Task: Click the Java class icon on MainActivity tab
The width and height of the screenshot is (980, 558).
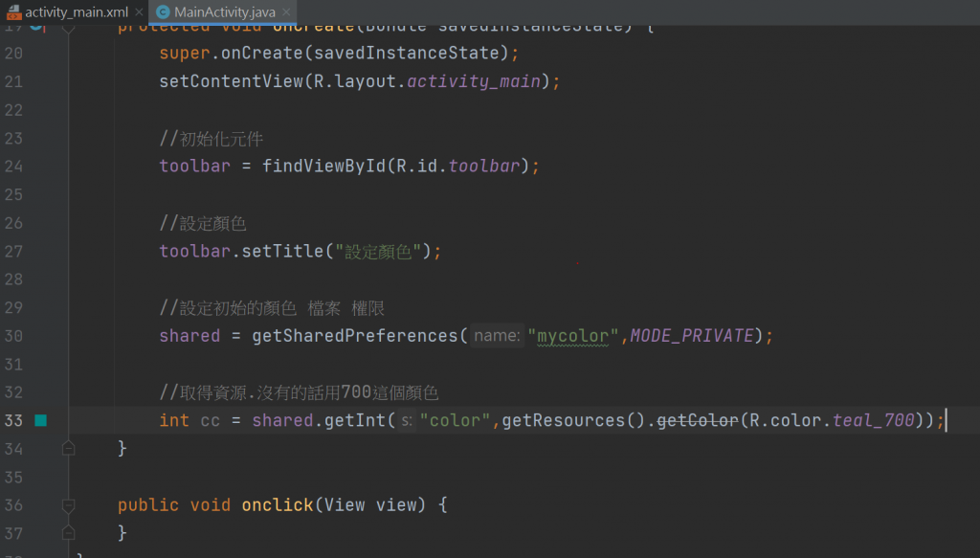Action: click(x=163, y=11)
